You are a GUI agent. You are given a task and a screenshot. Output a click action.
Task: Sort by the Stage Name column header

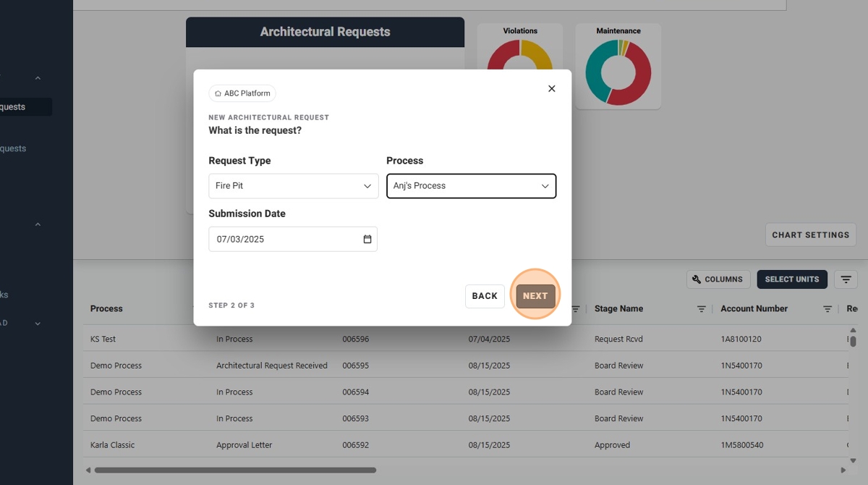coord(618,308)
